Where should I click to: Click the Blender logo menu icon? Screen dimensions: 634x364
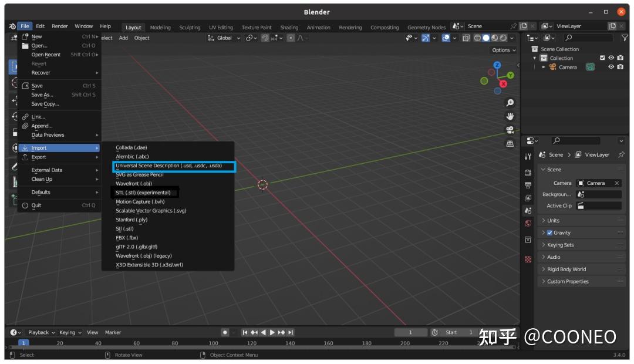(12, 26)
